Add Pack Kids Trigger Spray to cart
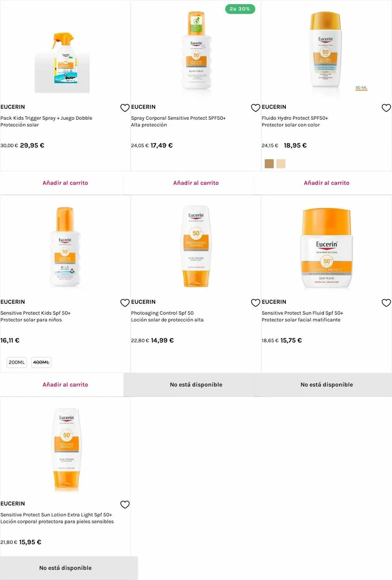 (65, 183)
